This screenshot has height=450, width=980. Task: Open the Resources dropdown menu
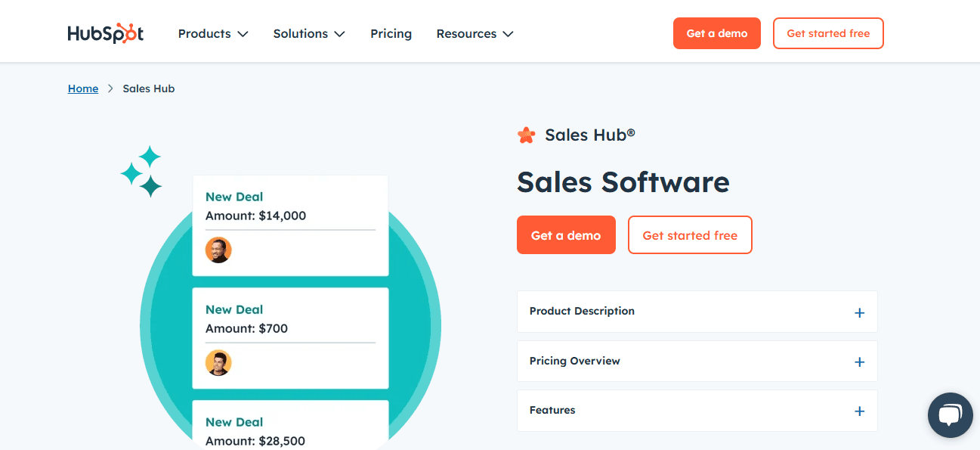pyautogui.click(x=475, y=34)
